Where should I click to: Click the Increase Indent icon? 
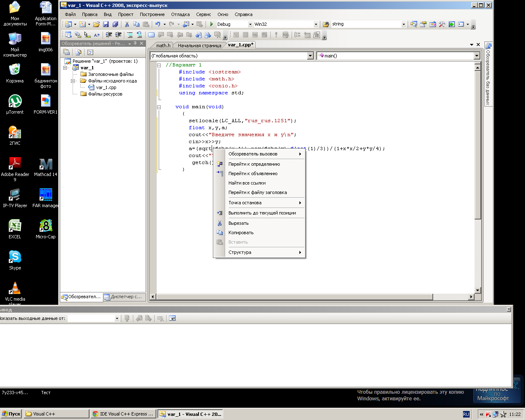tap(118, 35)
